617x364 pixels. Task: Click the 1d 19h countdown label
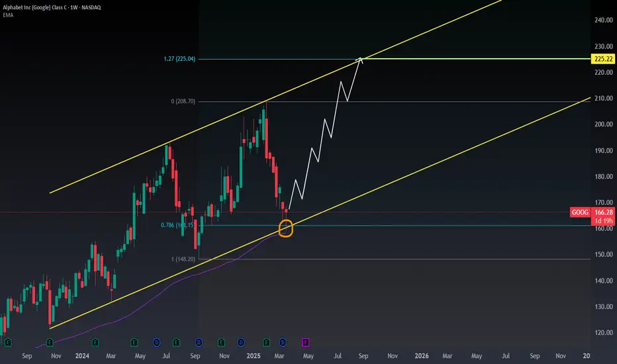[603, 221]
